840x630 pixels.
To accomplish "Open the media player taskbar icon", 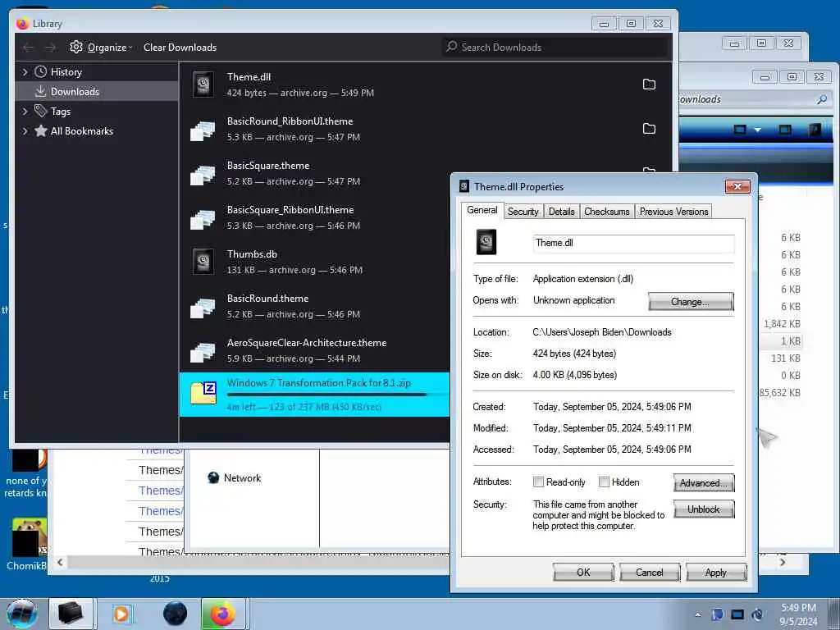I will [x=121, y=614].
